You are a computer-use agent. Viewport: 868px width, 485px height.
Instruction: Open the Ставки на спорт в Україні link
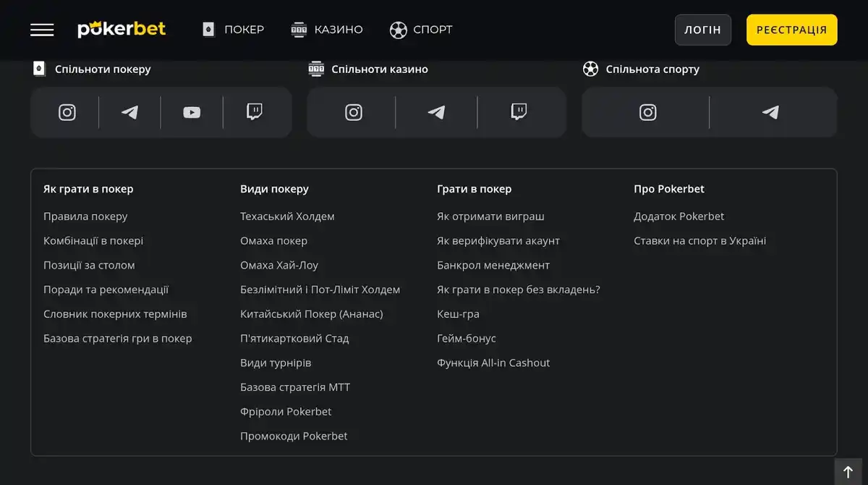click(699, 241)
